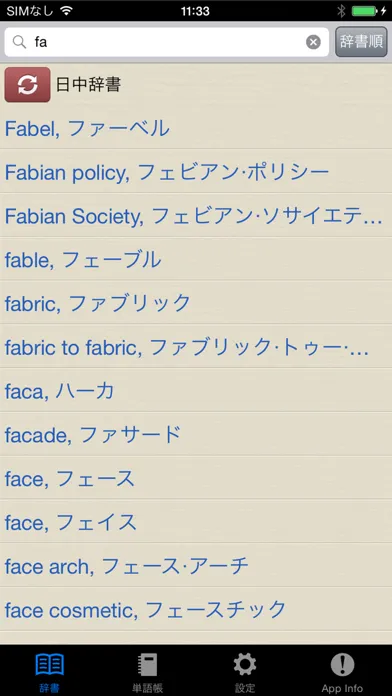Select the 'face cosmetic, フェースチック' entry
The image size is (392, 696).
click(x=196, y=609)
